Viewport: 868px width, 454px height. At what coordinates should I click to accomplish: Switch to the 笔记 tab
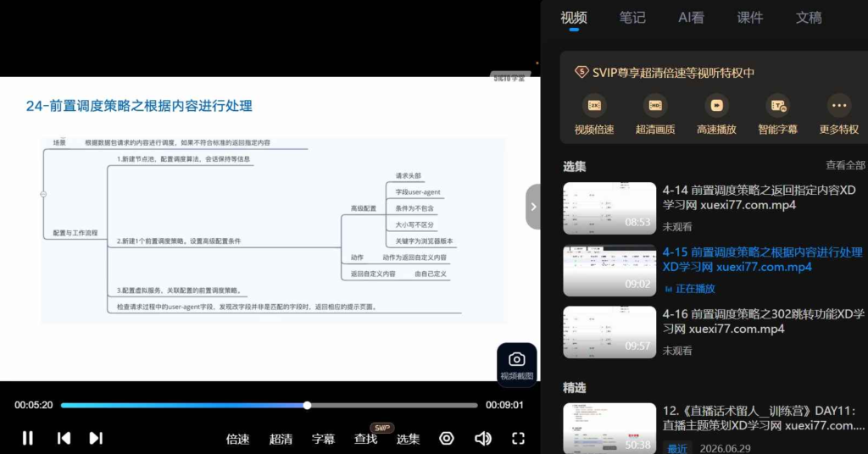(x=632, y=18)
